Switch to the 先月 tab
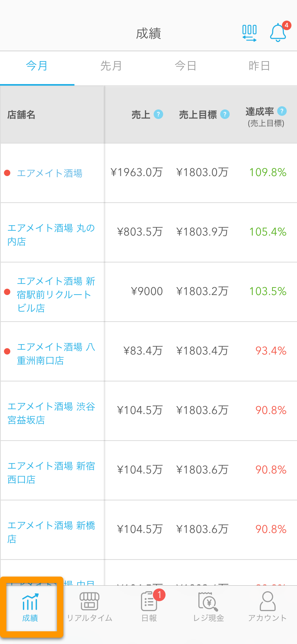 coord(111,66)
